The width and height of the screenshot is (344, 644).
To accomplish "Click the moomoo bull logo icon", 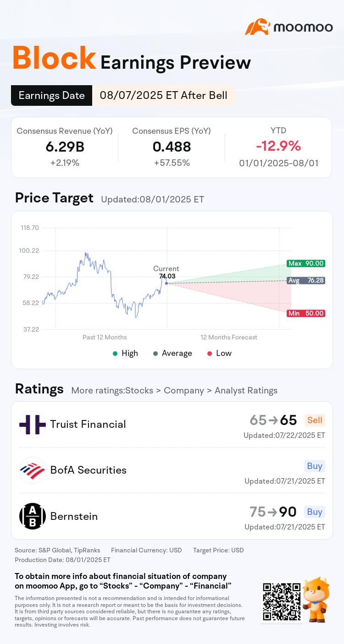I will 257,27.
